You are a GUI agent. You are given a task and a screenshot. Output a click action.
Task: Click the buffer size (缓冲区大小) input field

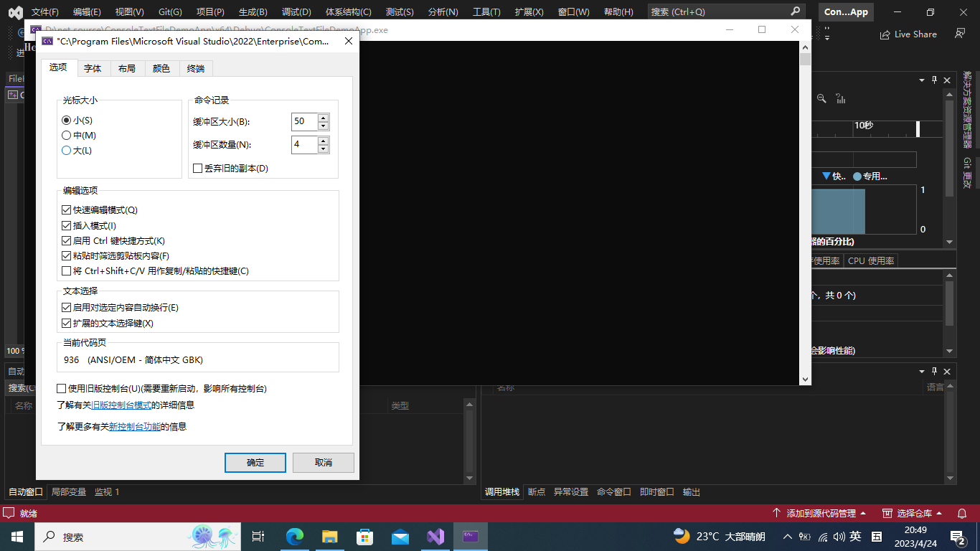click(x=305, y=122)
